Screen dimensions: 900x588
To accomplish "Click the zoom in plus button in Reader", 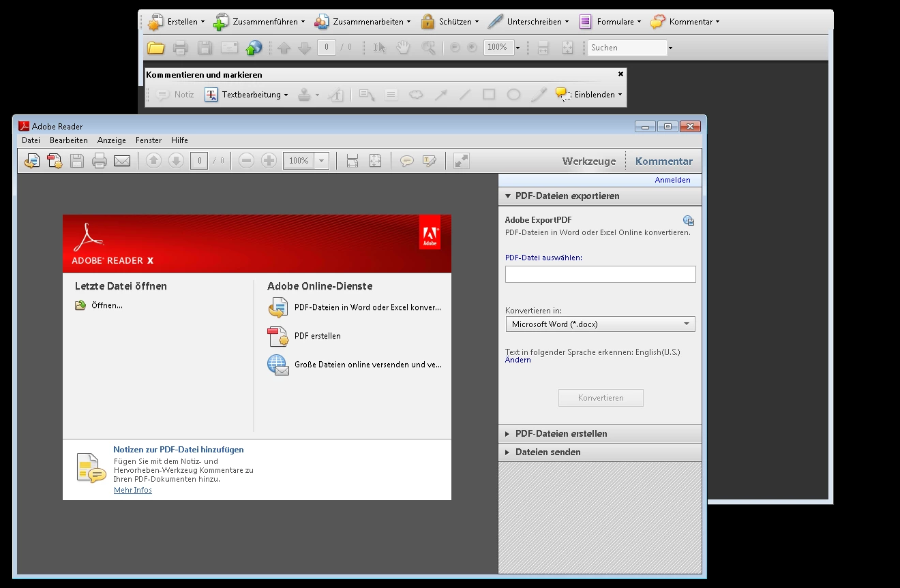I will tap(269, 161).
